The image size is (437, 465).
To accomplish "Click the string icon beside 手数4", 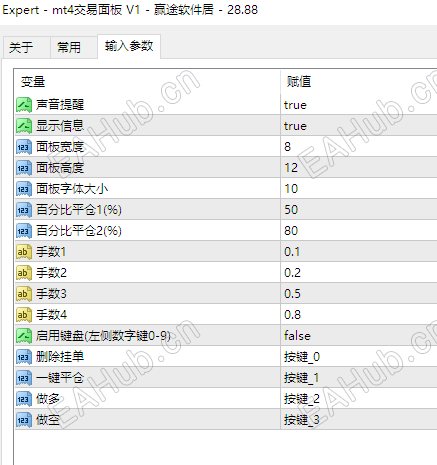I will tap(24, 315).
